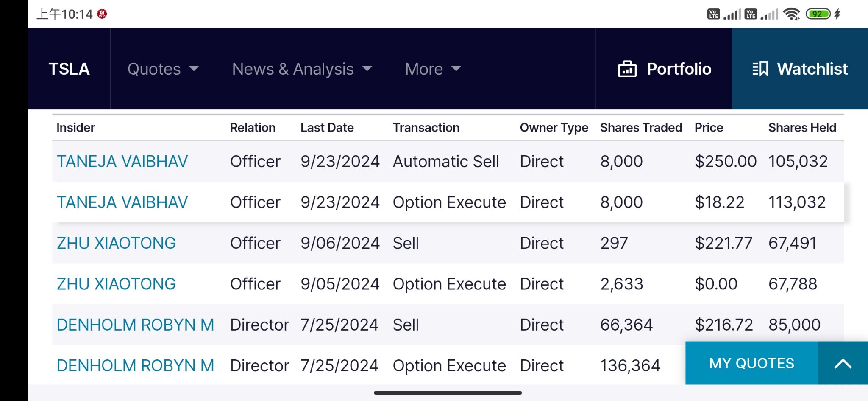
Task: Open DENHOLM ROBYN M link in 136,364 row
Action: [x=136, y=365]
